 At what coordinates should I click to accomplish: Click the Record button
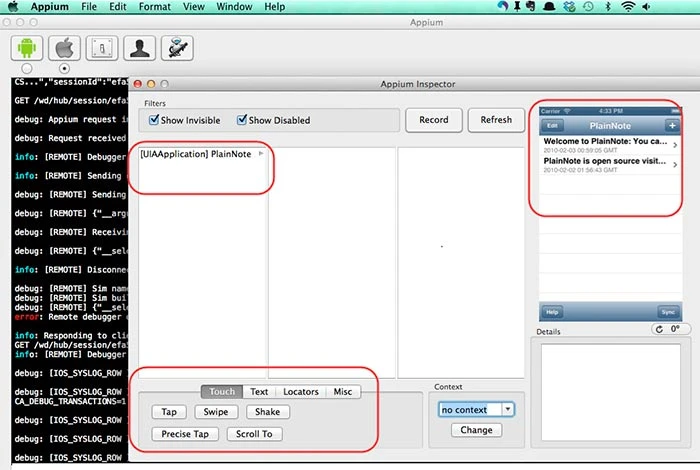pyautogui.click(x=433, y=120)
